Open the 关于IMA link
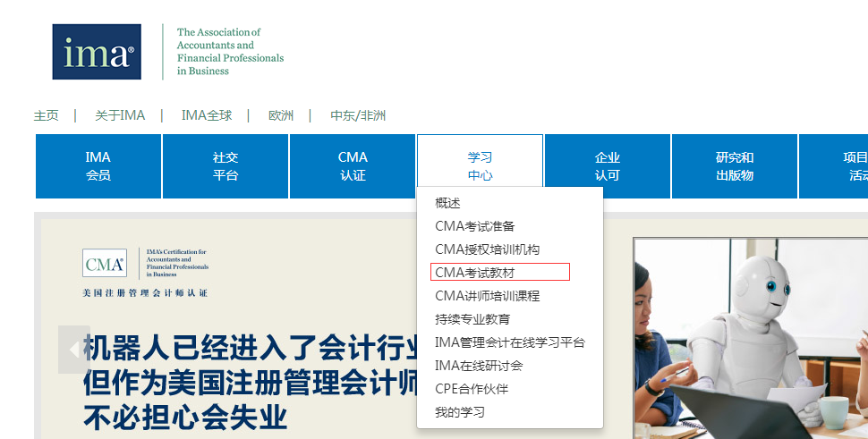Image resolution: width=868 pixels, height=439 pixels. (x=120, y=115)
